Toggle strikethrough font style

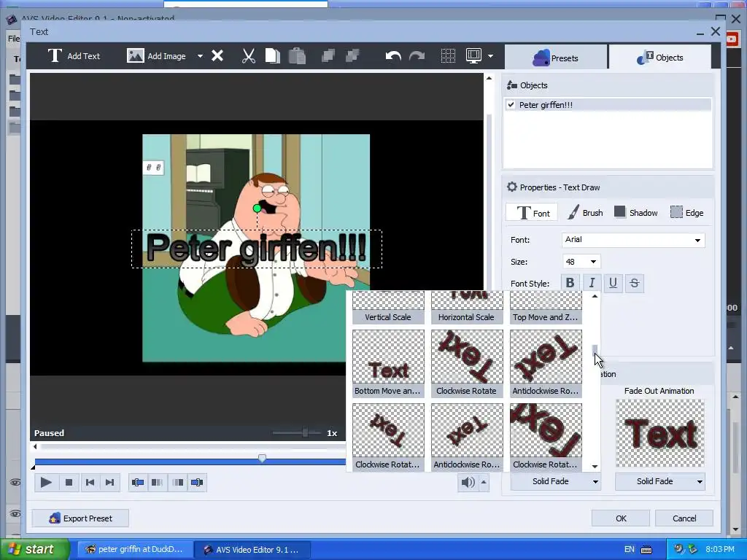[x=634, y=283]
